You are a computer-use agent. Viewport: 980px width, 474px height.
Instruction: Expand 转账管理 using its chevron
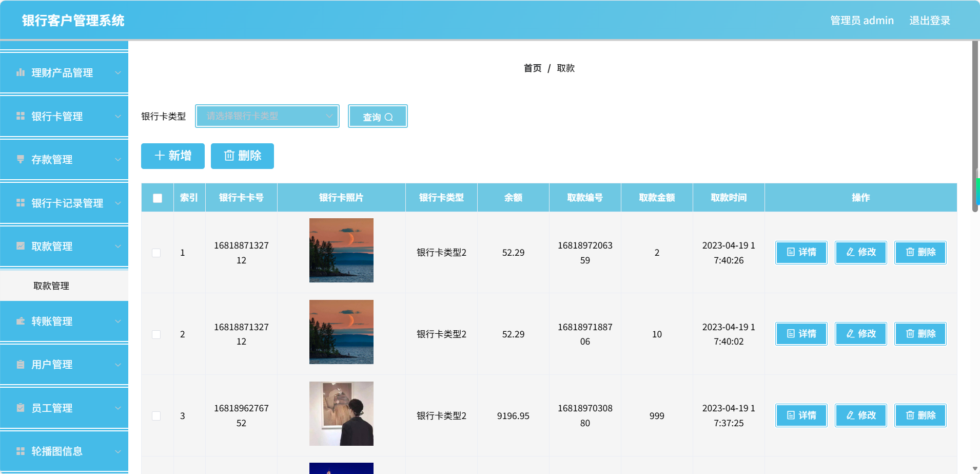tap(118, 321)
